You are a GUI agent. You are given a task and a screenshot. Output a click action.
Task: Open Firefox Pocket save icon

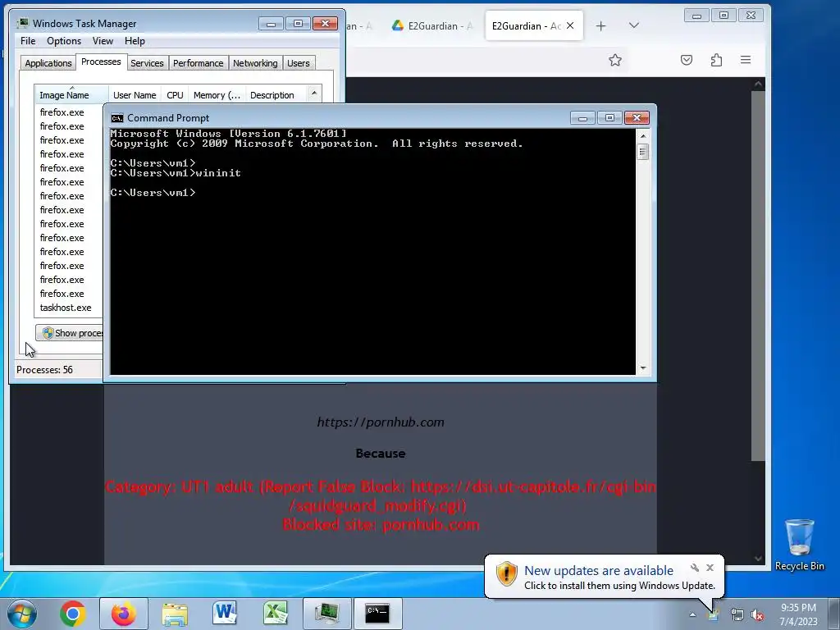tap(687, 60)
